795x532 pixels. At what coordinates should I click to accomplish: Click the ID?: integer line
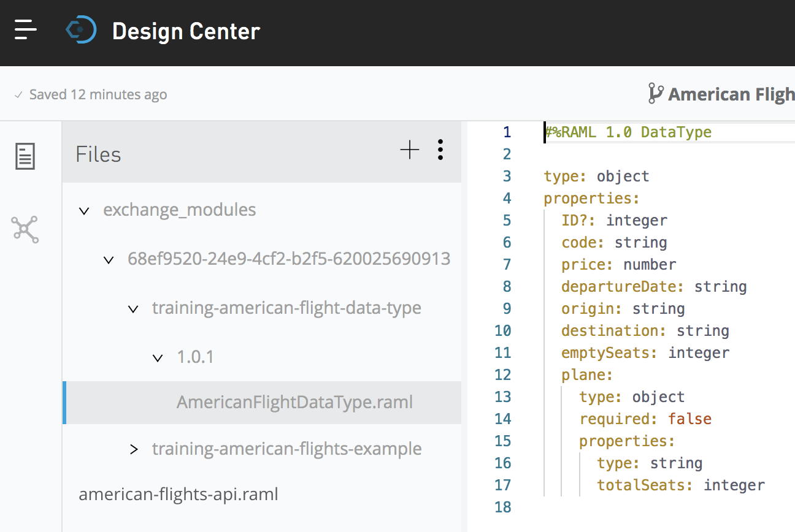click(614, 221)
